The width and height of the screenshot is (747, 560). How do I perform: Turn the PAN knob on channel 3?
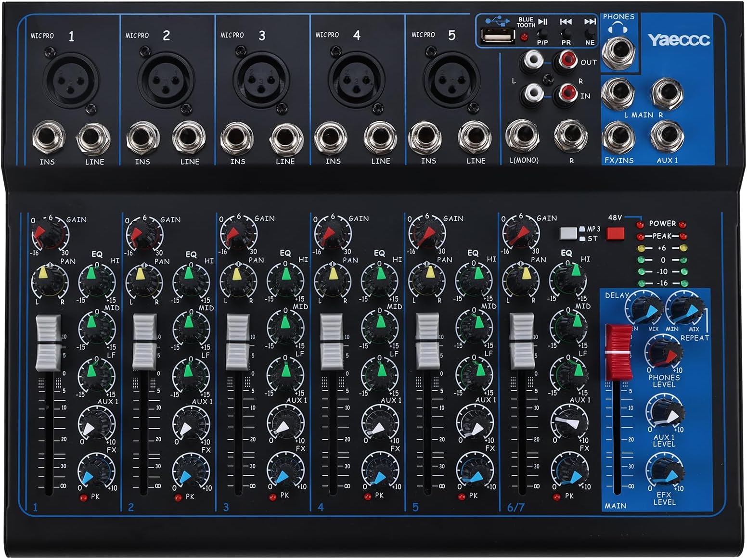[x=239, y=282]
